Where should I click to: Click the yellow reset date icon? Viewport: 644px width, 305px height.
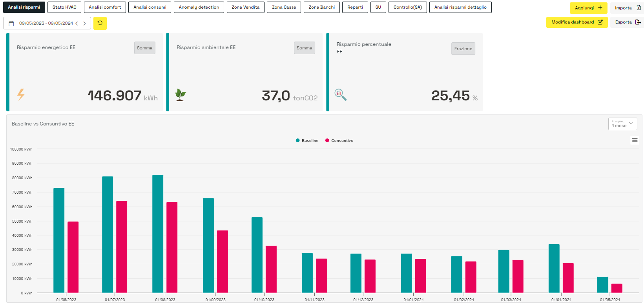(100, 23)
